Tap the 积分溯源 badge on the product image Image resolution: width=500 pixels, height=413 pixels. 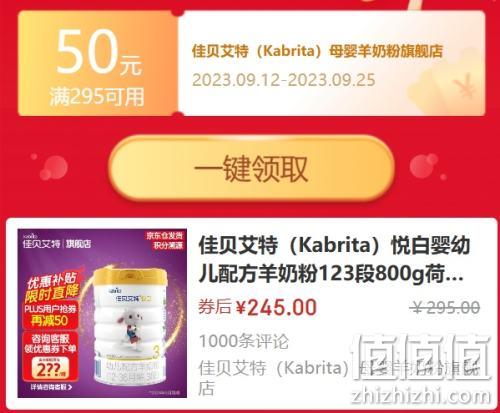168,246
